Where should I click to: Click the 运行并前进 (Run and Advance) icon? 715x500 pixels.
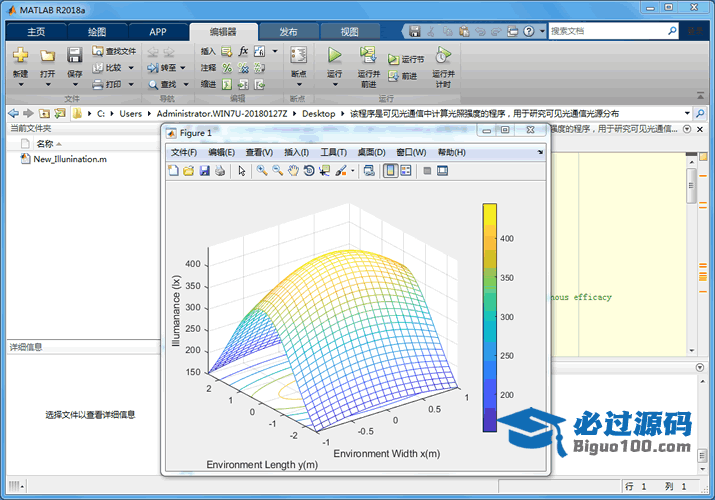point(368,55)
